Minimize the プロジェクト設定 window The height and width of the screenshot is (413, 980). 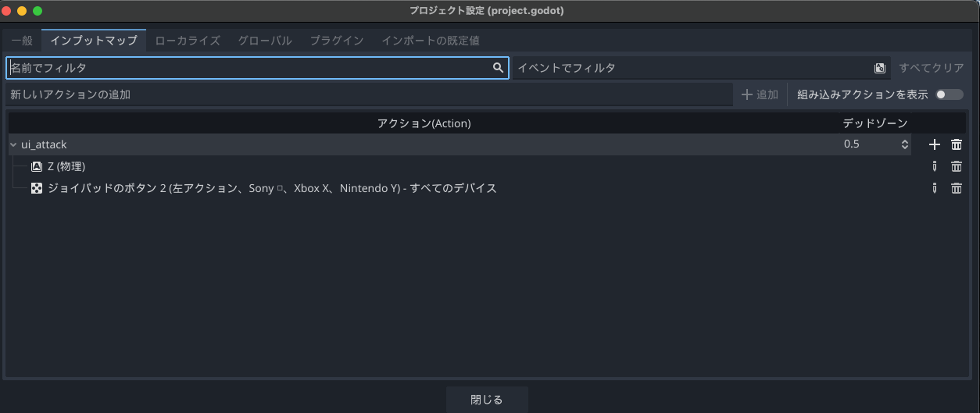[22, 11]
